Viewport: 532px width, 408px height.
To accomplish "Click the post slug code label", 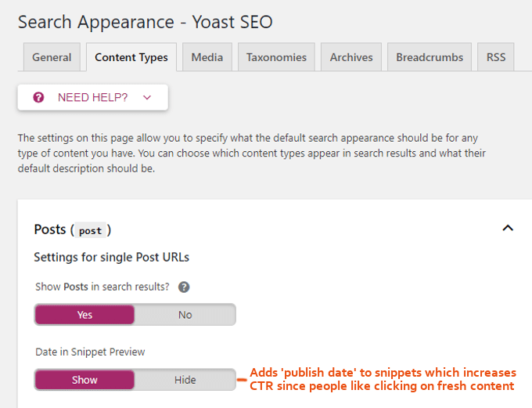I will tap(91, 231).
